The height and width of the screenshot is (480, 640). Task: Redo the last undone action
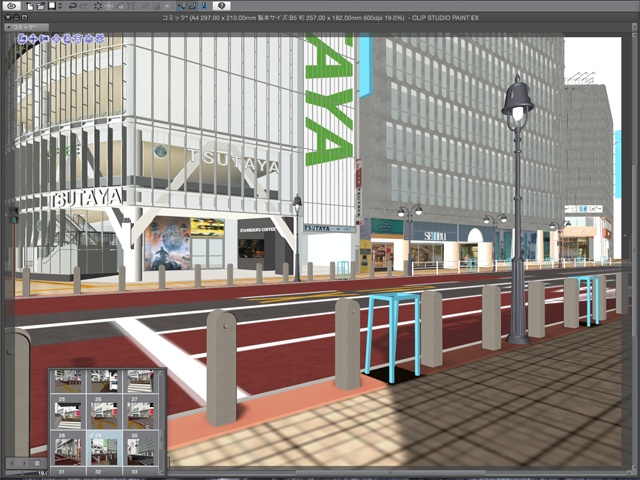[84, 6]
